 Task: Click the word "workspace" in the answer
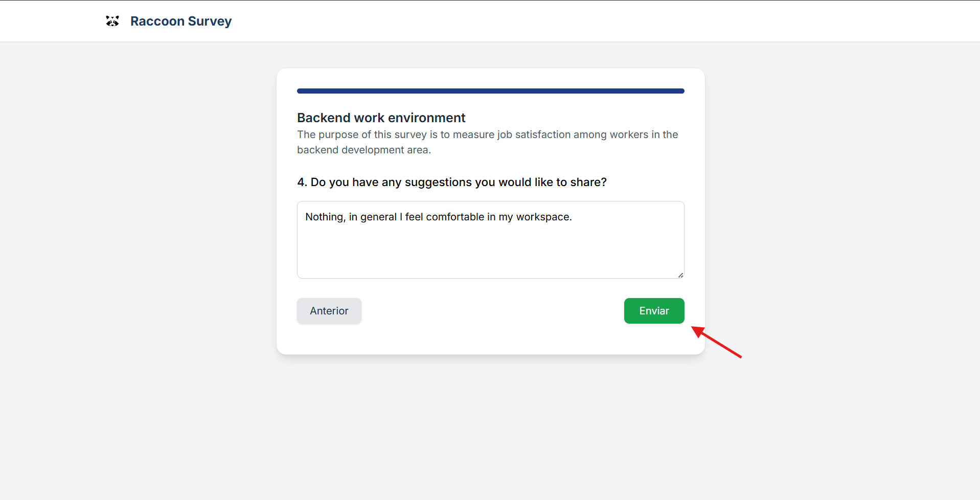pyautogui.click(x=543, y=217)
